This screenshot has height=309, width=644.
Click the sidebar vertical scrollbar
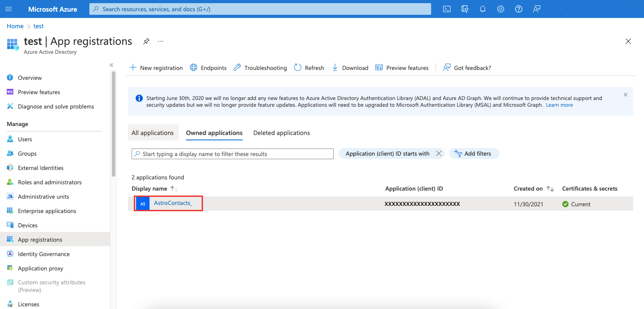click(114, 123)
